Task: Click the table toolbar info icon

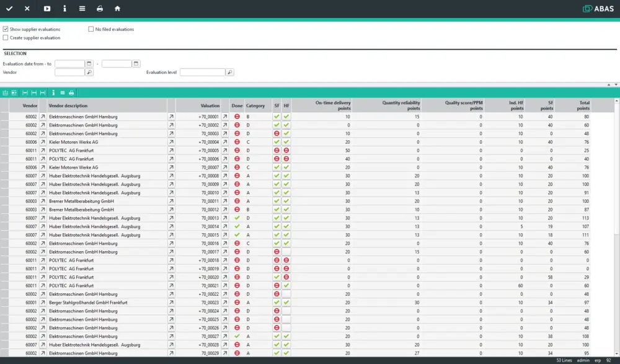Action: tap(53, 92)
